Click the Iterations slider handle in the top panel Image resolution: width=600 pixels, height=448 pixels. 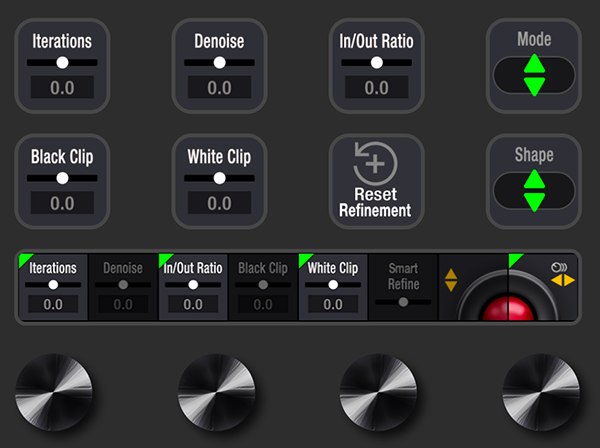(x=62, y=62)
